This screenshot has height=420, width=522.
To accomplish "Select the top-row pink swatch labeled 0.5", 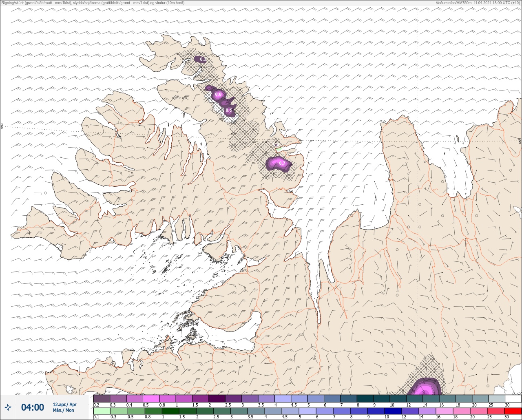I will point(151,398).
